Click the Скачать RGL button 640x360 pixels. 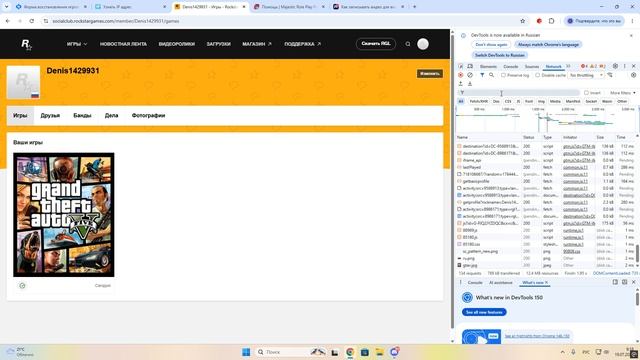(376, 44)
